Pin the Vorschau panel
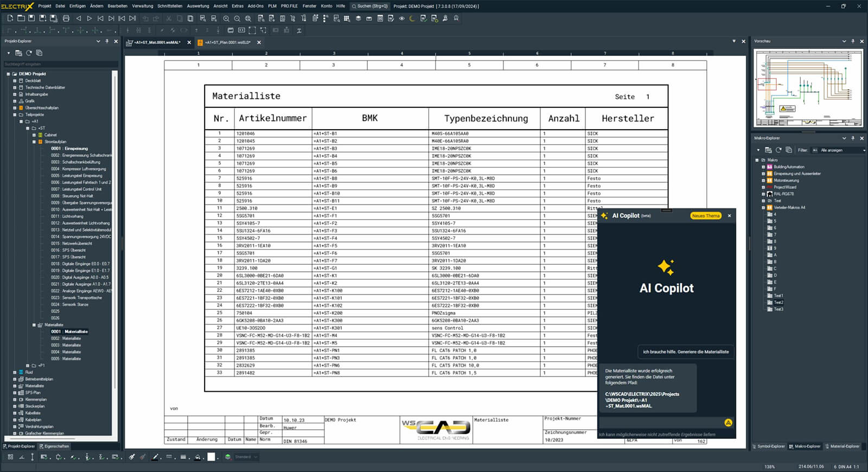Image resolution: width=868 pixels, height=472 pixels. 853,41
